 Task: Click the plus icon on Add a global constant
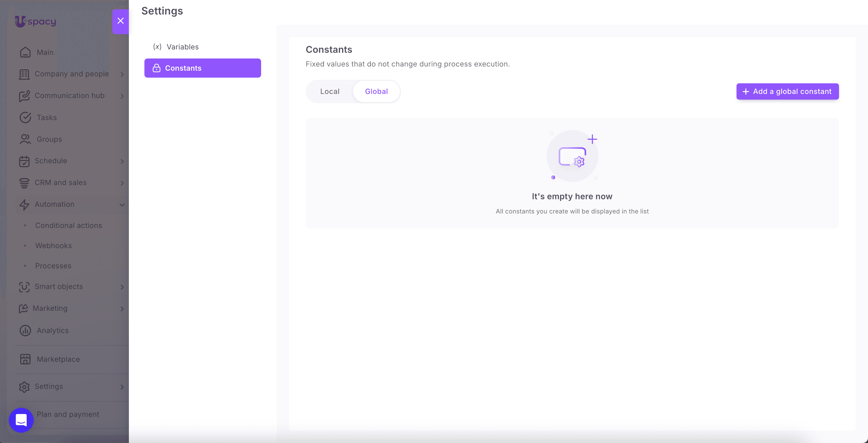(746, 92)
